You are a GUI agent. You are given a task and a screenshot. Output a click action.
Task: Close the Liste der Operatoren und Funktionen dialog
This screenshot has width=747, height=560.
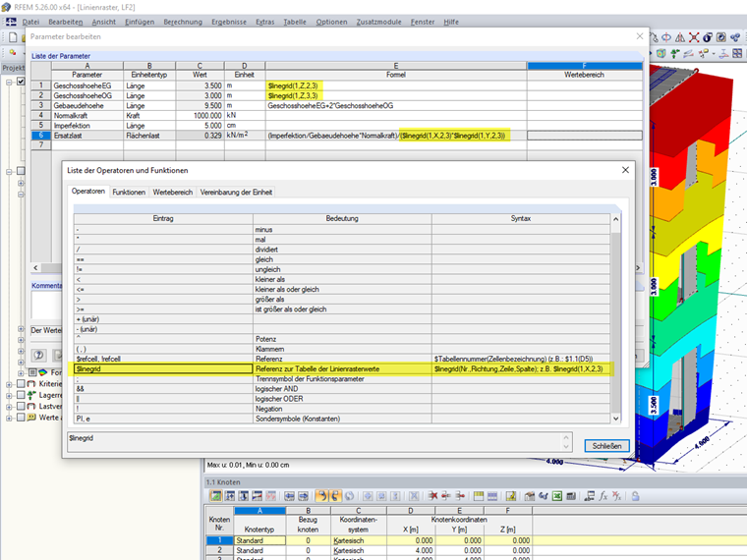(625, 170)
